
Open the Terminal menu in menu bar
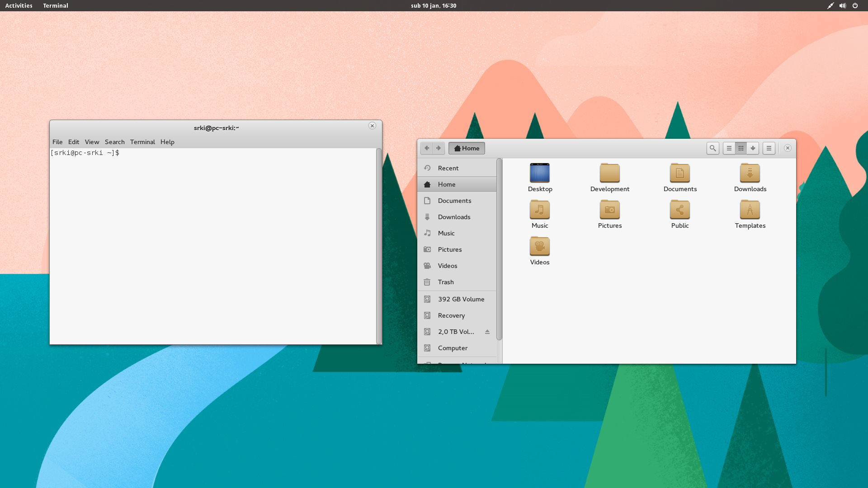click(142, 142)
